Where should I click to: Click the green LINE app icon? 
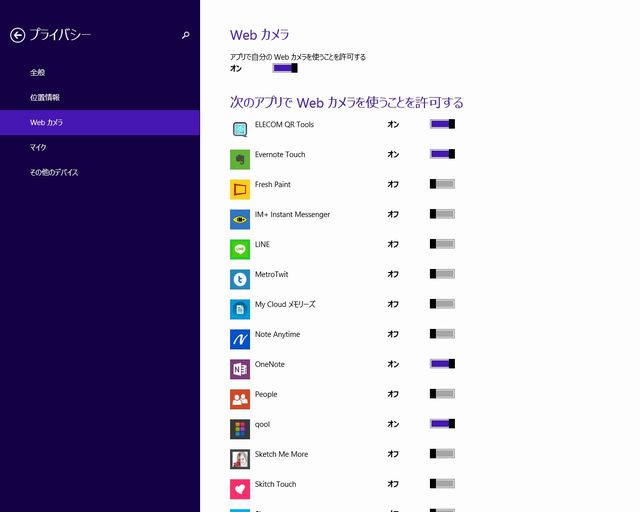tap(240, 249)
